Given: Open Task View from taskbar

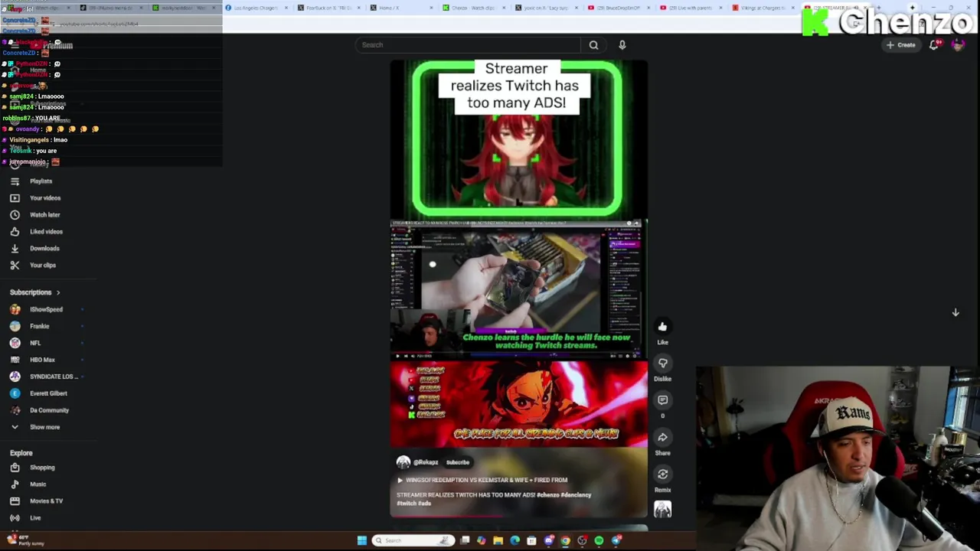Looking at the screenshot, I should point(465,541).
